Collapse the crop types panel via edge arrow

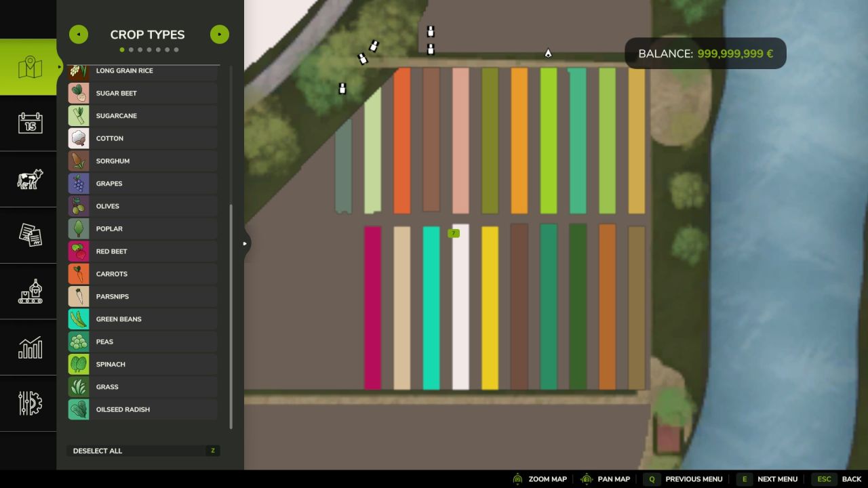pos(245,243)
